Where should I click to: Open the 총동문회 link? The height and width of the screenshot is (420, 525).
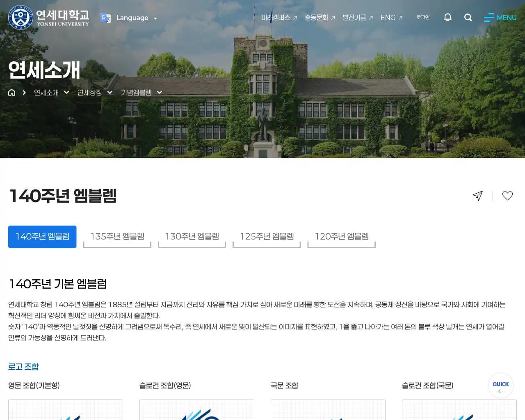pos(320,18)
